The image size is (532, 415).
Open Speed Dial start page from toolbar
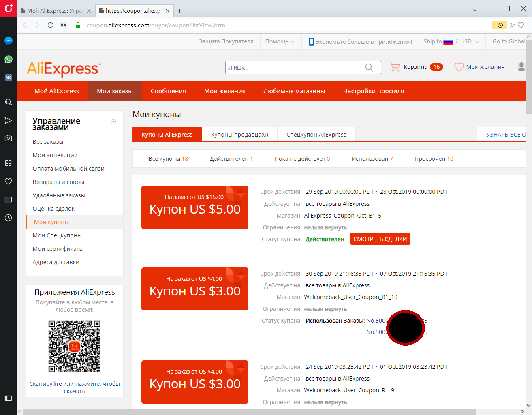63,25
